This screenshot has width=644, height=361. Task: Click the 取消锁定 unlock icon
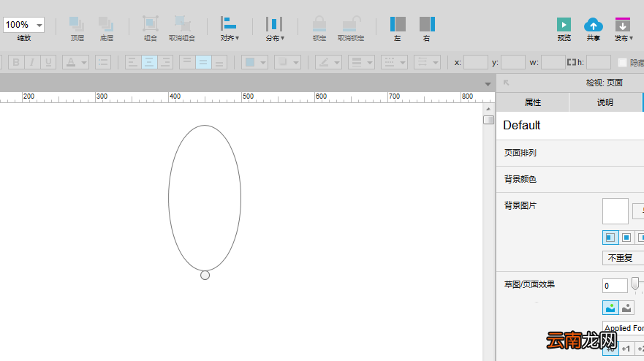(x=351, y=24)
